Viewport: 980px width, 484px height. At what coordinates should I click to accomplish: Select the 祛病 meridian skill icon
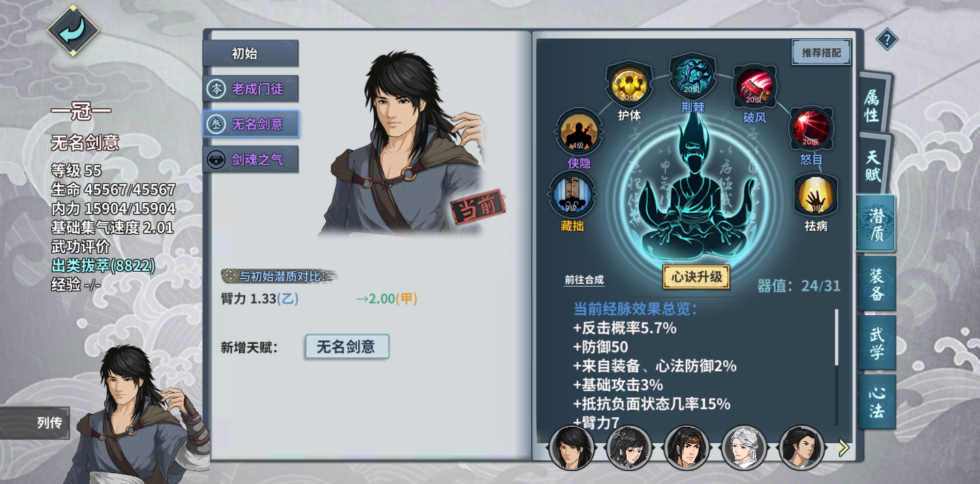coord(815,195)
